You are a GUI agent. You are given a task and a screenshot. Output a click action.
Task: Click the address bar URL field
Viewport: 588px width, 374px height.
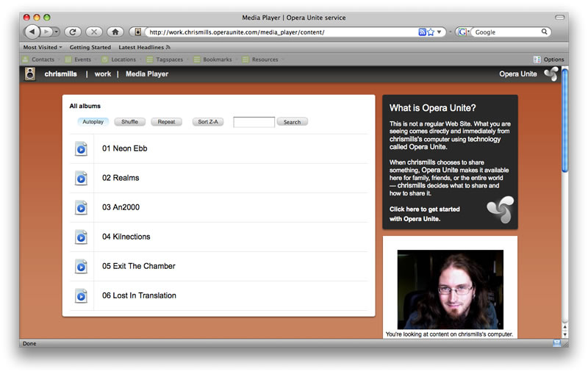coord(282,32)
